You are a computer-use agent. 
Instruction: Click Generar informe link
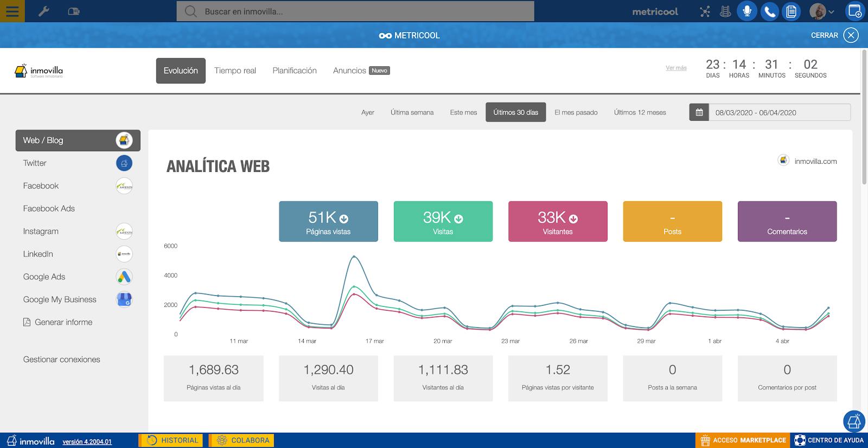[58, 322]
